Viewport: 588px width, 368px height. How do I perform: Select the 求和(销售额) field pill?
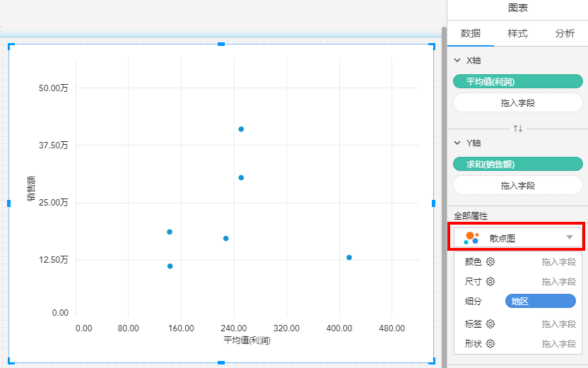(x=518, y=165)
